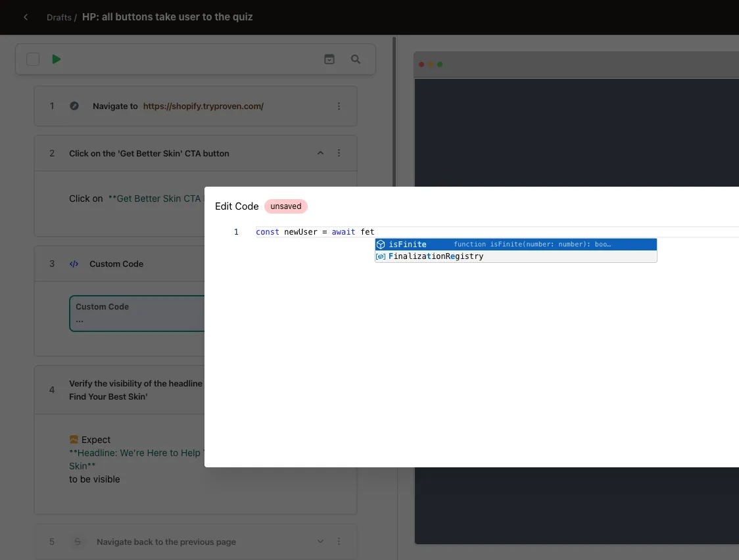Screen dimensions: 739x560
Task: Click the step list vertical scrollbar
Action: 394,113
